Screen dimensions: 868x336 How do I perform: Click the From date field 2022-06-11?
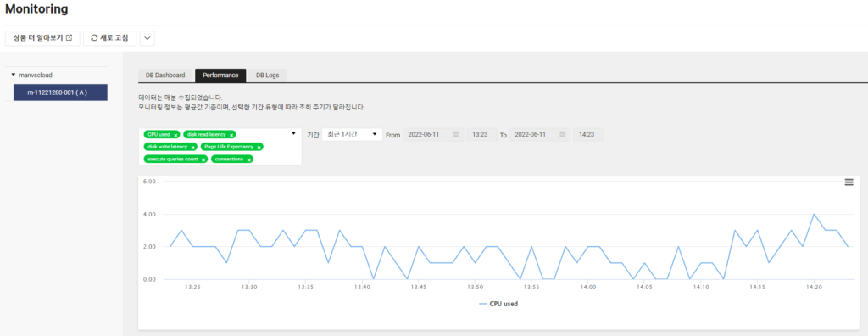pyautogui.click(x=433, y=135)
